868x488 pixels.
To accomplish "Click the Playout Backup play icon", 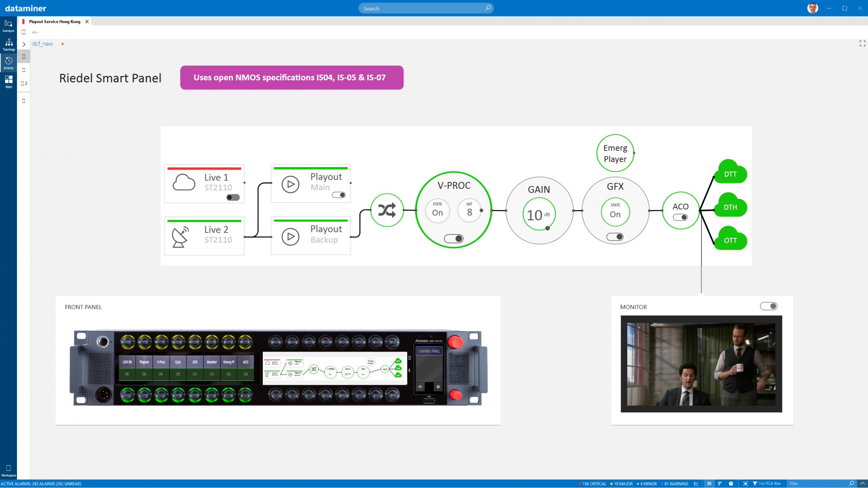I will click(290, 237).
